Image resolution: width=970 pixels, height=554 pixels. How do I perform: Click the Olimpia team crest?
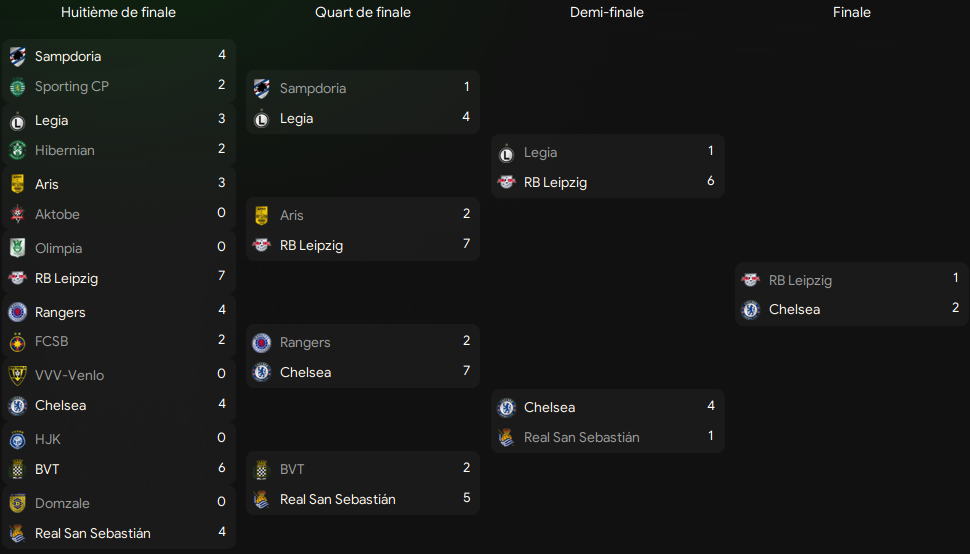[x=17, y=248]
